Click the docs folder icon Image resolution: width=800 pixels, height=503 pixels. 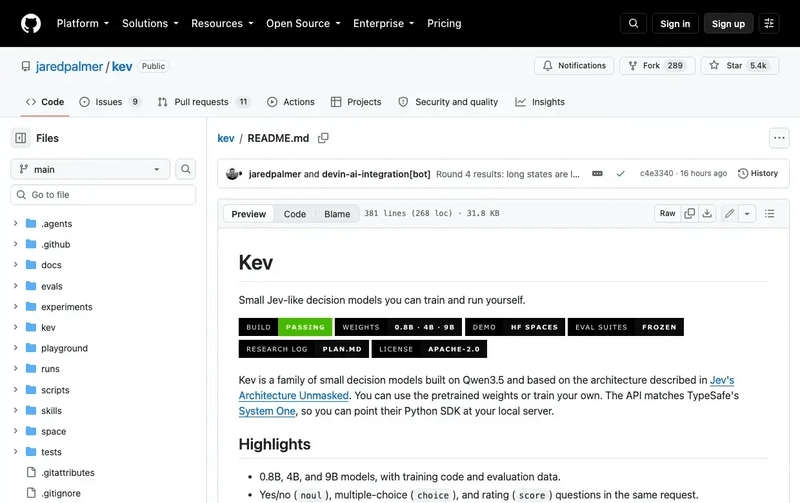coord(31,265)
